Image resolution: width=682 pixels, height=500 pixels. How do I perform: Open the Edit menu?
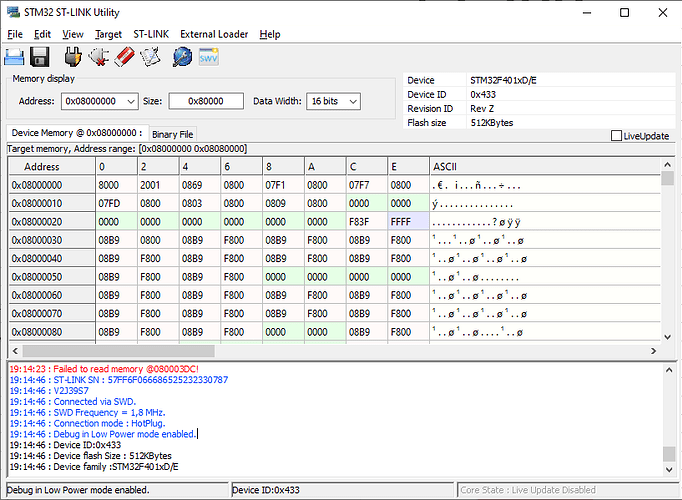coord(42,34)
